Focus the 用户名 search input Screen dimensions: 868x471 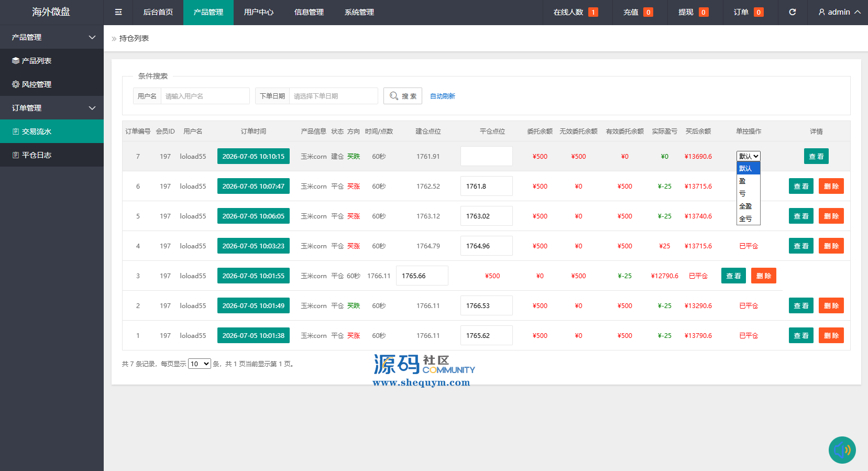point(205,96)
